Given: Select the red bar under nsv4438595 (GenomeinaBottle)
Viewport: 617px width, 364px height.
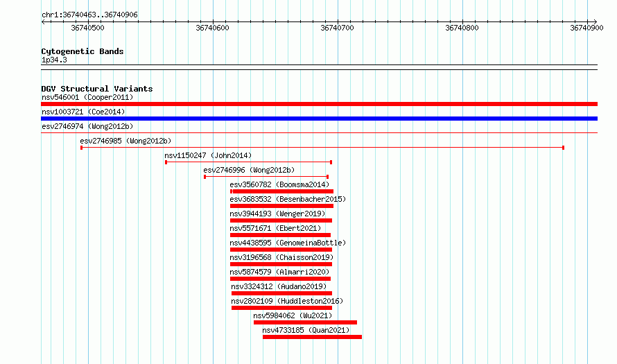Looking at the screenshot, I should [281, 250].
